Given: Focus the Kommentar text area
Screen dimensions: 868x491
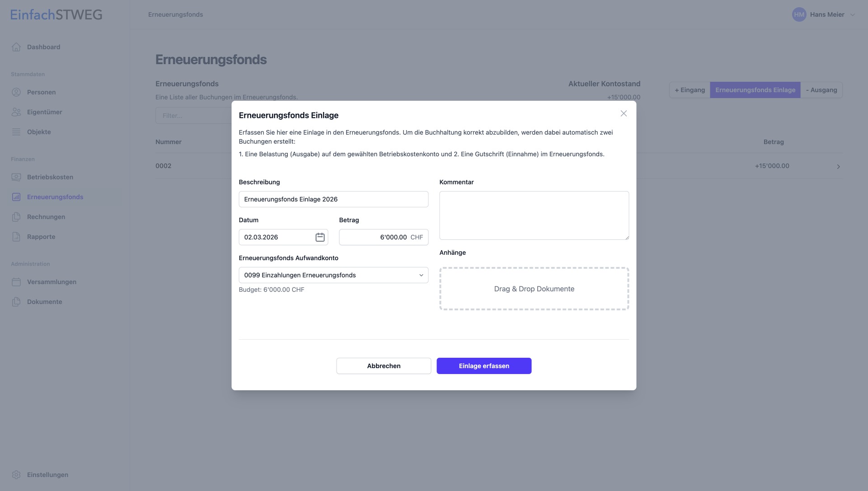Looking at the screenshot, I should 534,215.
